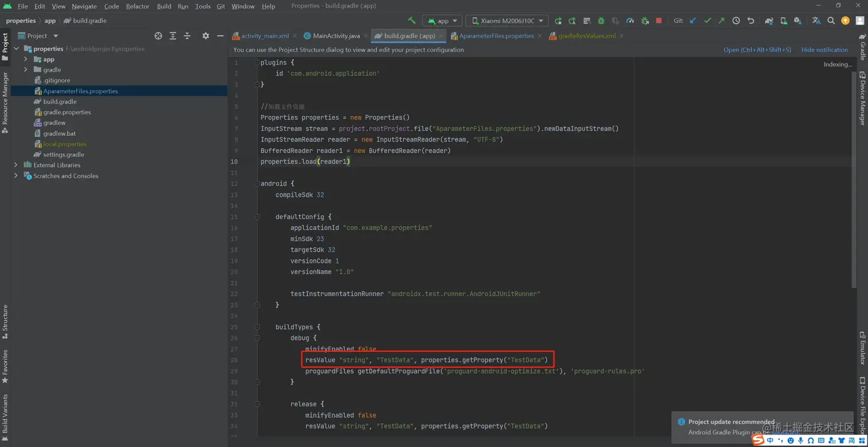The height and width of the screenshot is (447, 868).
Task: Toggle the Device Manager side tab
Action: click(862, 98)
